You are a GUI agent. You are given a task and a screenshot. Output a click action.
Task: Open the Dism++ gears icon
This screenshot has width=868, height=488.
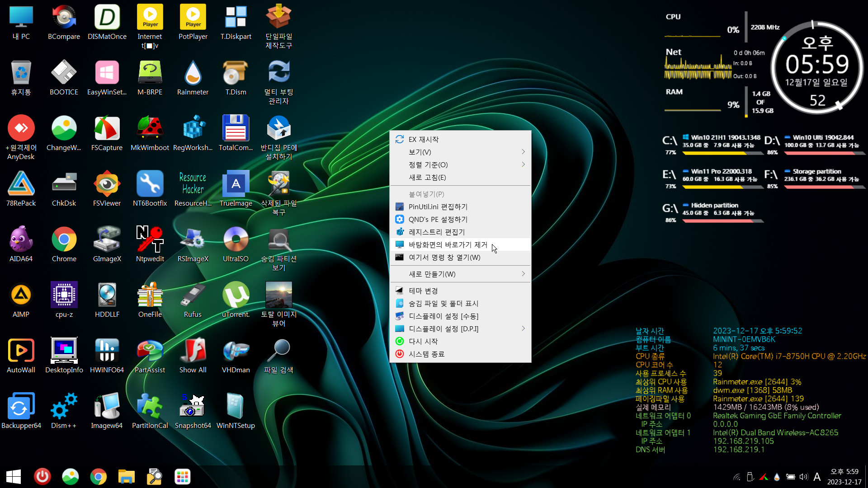(x=64, y=412)
